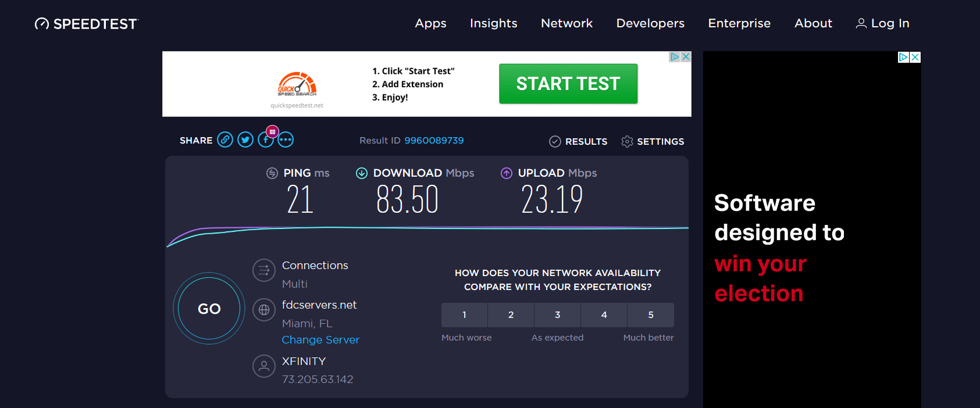The image size is (980, 408).
Task: Open the Apps menu
Action: 430,23
